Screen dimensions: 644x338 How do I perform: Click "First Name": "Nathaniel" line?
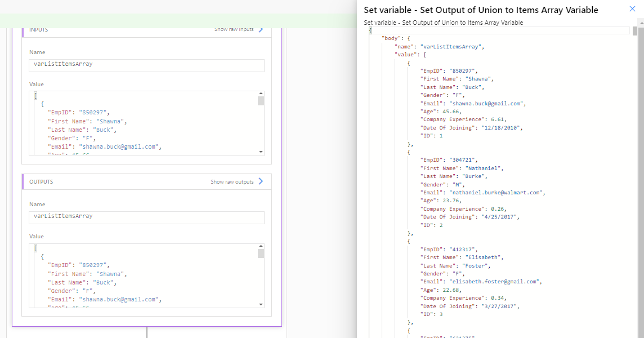[462, 168]
